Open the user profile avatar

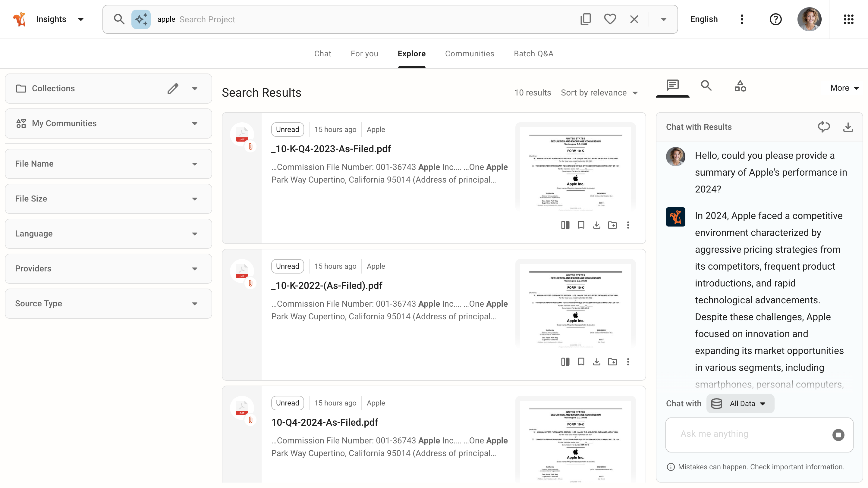click(809, 19)
